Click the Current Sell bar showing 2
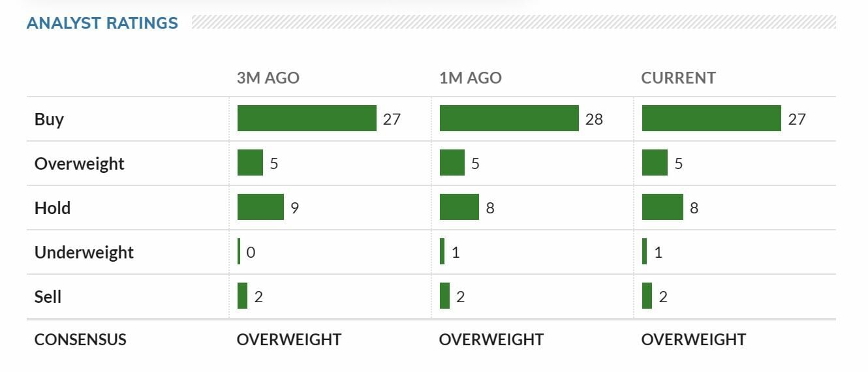 tap(647, 296)
